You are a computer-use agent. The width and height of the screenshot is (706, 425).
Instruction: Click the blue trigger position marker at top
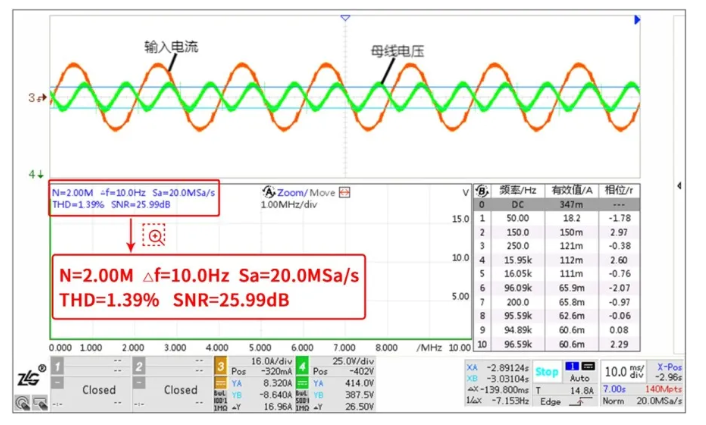[345, 18]
